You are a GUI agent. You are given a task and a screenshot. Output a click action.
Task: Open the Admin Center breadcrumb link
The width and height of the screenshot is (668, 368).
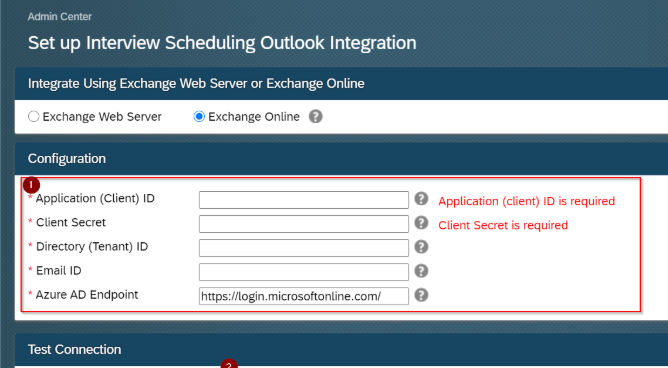pyautogui.click(x=60, y=17)
